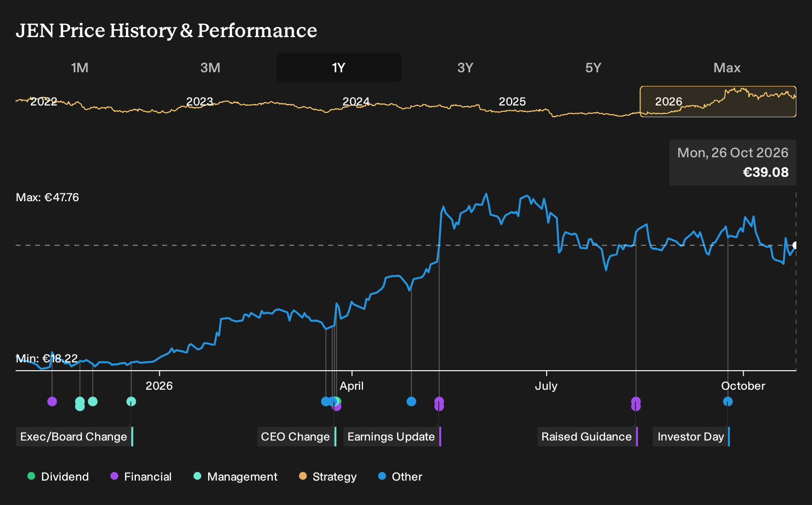This screenshot has width=812, height=505.
Task: Click the April x-axis label
Action: 352,386
